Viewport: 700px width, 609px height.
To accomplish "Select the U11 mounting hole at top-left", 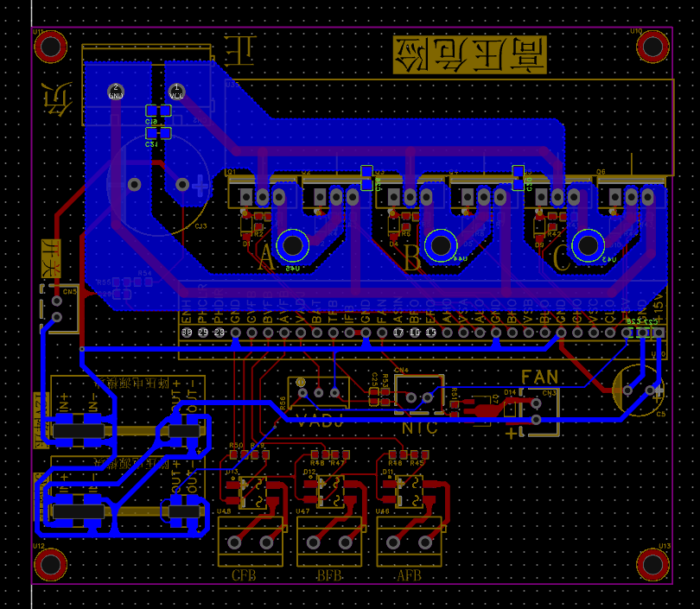I will click(x=51, y=46).
